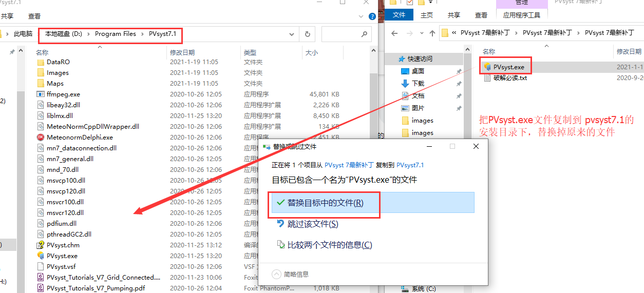Click the MeteonormDelphi.exe red icon
This screenshot has height=293, width=644.
click(x=41, y=138)
